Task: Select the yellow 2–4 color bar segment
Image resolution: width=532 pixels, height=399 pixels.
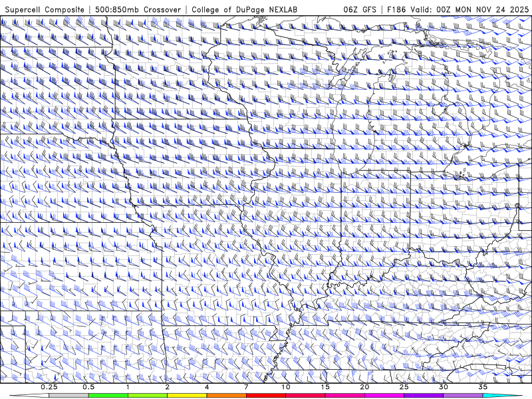Action: point(187,396)
